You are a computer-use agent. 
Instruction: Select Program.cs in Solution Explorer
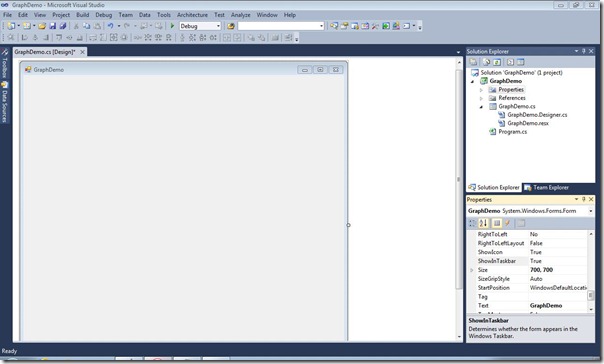(x=512, y=132)
